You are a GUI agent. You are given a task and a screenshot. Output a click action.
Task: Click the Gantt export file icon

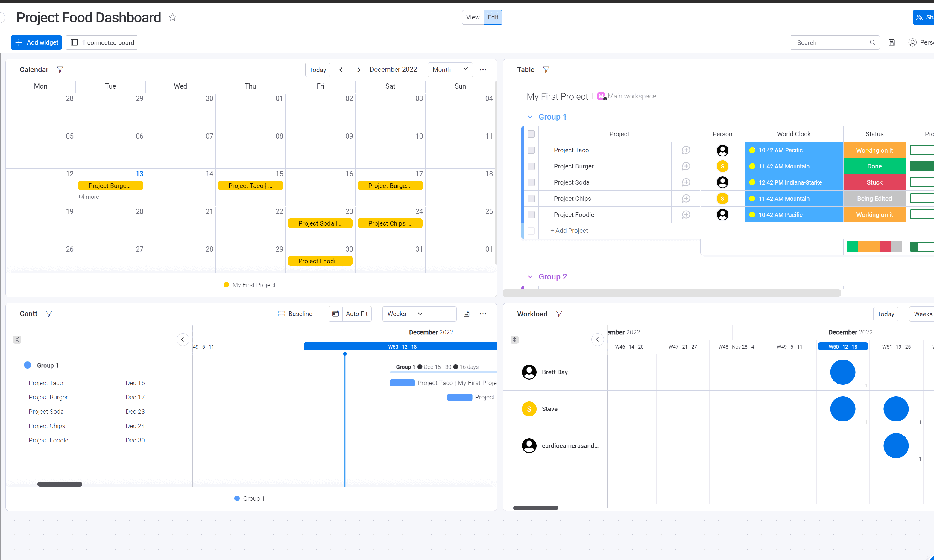pyautogui.click(x=466, y=314)
